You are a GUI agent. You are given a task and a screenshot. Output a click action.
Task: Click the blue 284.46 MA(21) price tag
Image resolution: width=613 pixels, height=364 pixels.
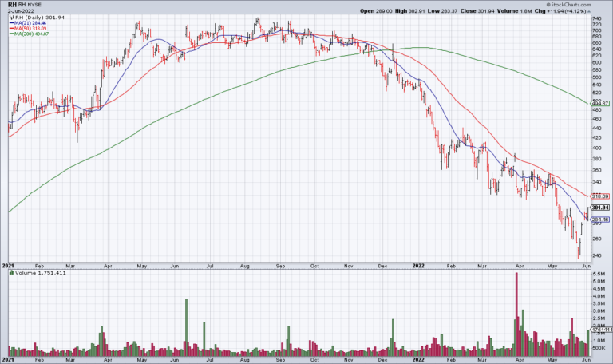point(600,220)
